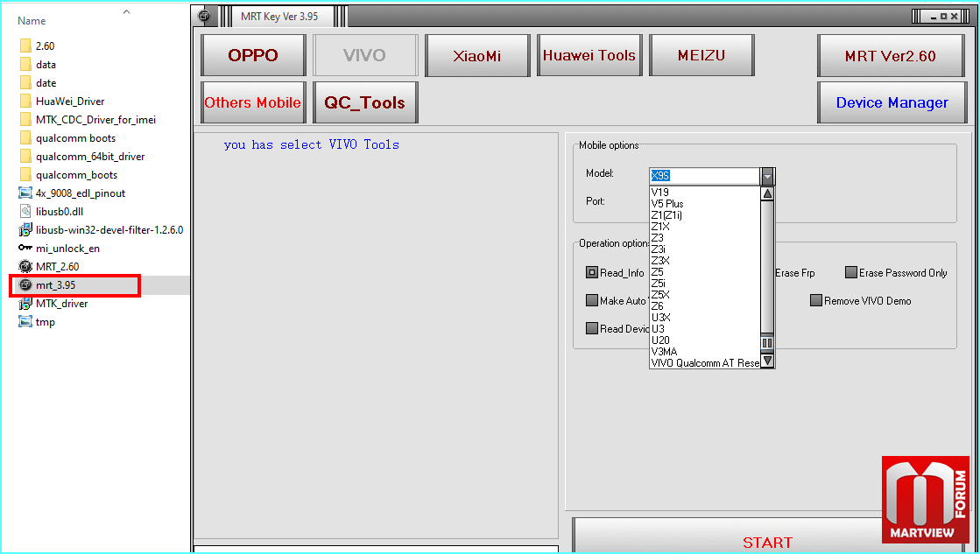Select the MTK_CDC_Driver_for_imei folder icon
980x554 pixels.
point(25,120)
